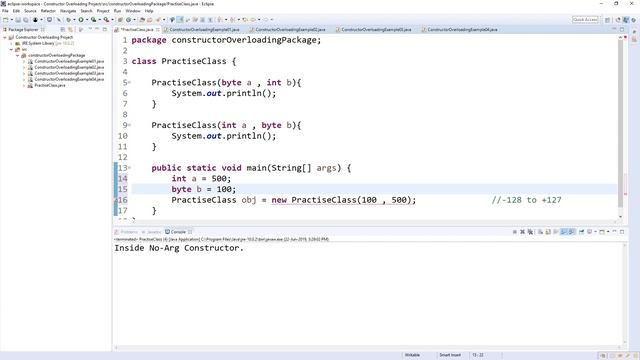
Task: Click the Debug bug toolbar icon
Action: [x=68, y=20]
